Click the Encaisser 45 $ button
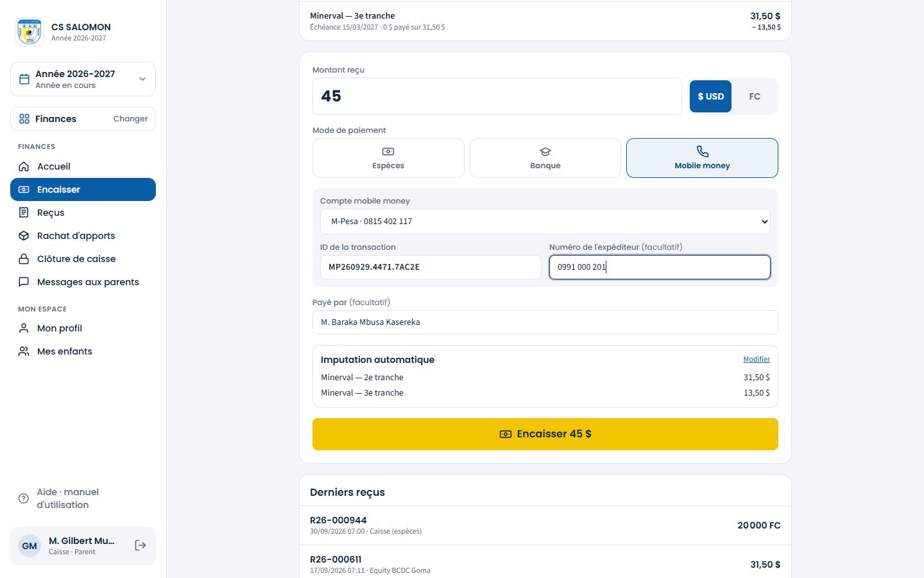 pos(545,434)
